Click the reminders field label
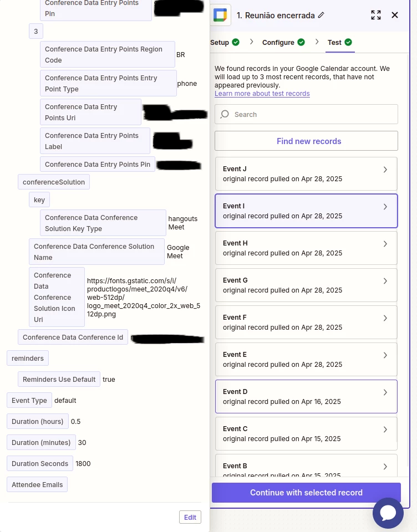This screenshot has height=532, width=417. (28, 359)
